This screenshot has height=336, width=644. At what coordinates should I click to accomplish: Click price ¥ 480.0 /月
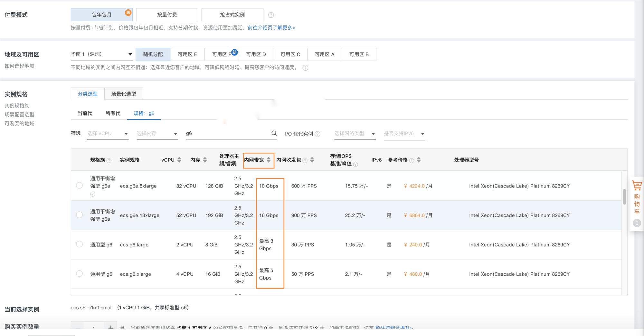coord(417,274)
